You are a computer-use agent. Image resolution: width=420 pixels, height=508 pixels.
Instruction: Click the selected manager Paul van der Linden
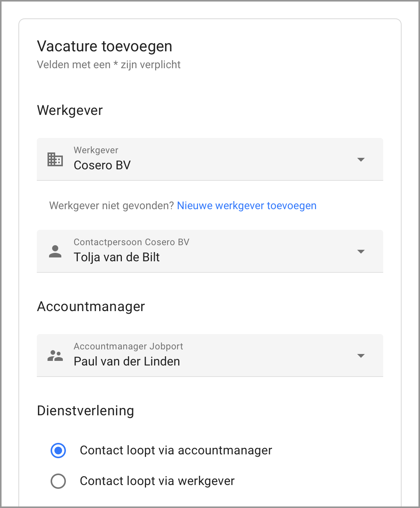tap(127, 361)
